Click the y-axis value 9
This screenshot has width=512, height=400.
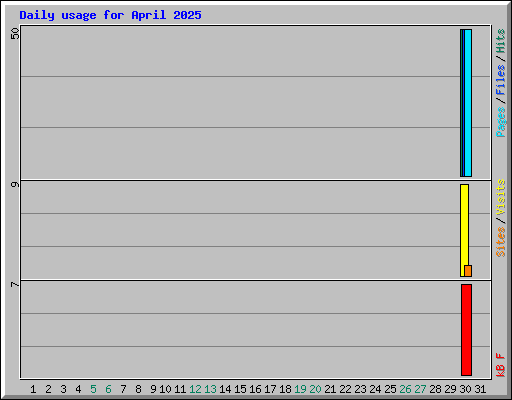click(x=15, y=184)
